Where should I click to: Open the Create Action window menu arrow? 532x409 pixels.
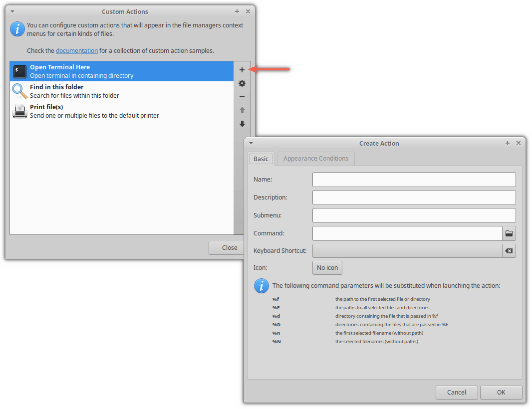tap(251, 143)
